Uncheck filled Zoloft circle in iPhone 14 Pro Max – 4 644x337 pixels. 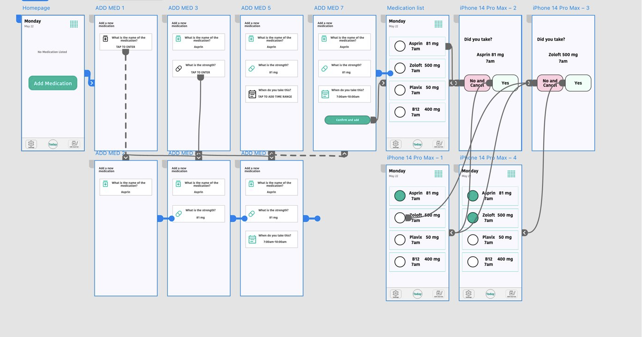(x=473, y=217)
